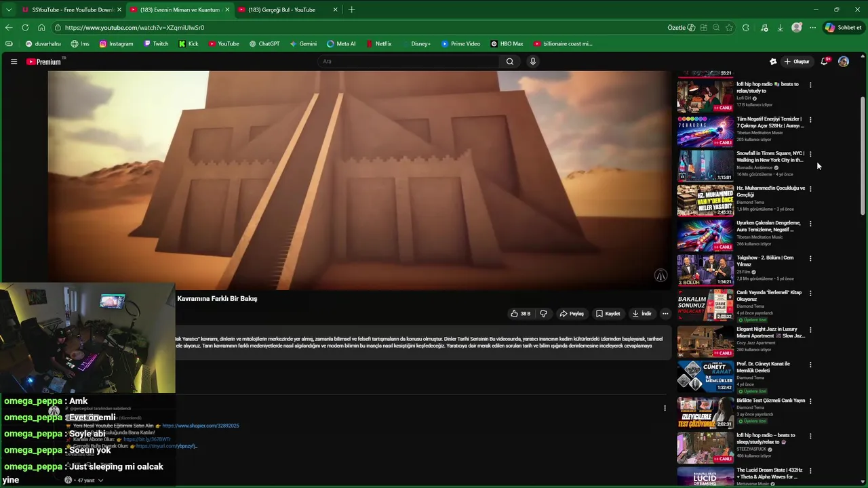
Task: Click the Paylaş share button
Action: 572,314
